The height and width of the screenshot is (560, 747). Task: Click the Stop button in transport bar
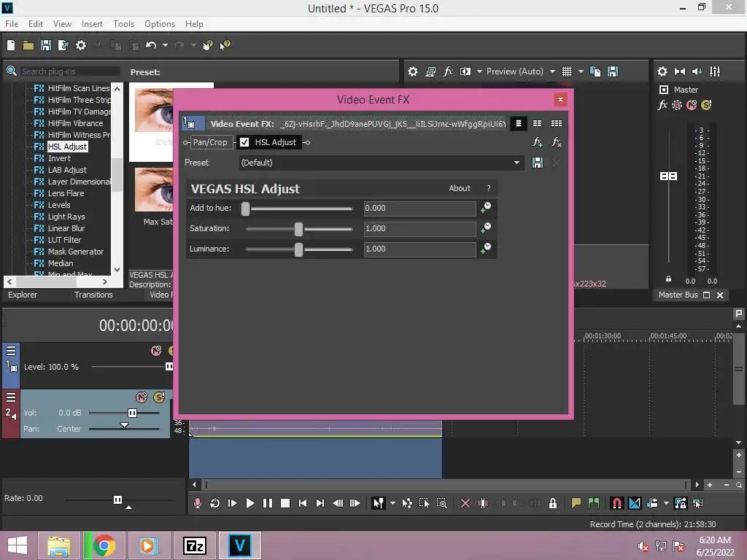coord(285,503)
